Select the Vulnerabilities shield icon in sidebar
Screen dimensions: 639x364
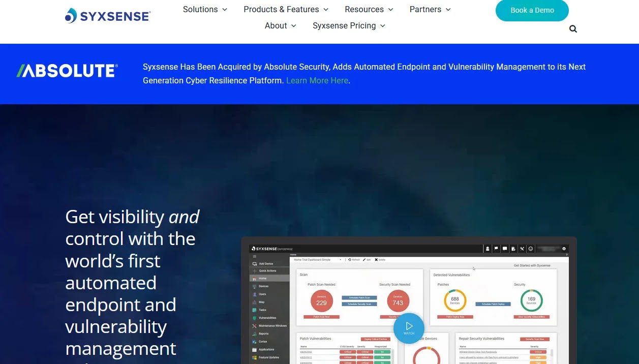pyautogui.click(x=255, y=318)
